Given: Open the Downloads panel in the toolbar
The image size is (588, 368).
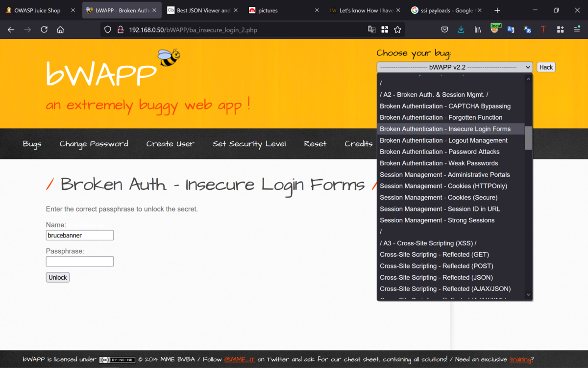Looking at the screenshot, I should (x=461, y=29).
